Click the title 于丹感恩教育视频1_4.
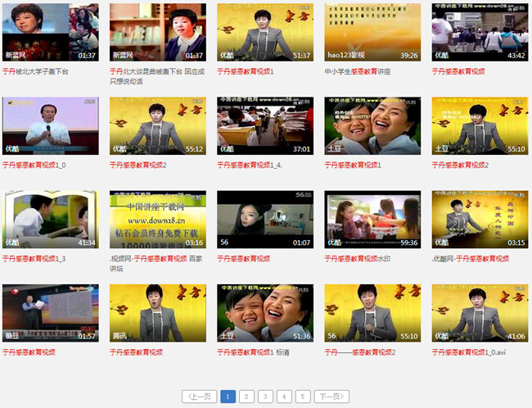Image resolution: width=532 pixels, height=408 pixels. [x=250, y=165]
